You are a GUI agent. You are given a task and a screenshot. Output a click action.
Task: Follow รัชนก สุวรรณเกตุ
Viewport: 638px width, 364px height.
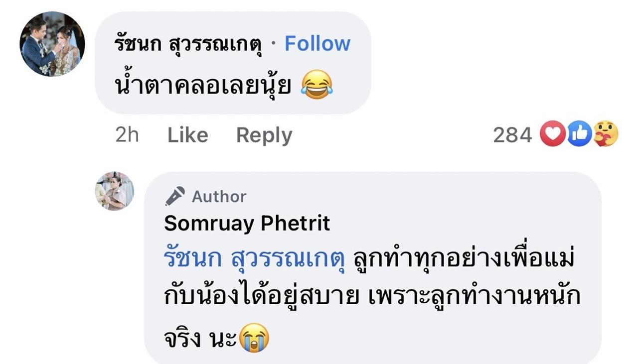(x=318, y=44)
